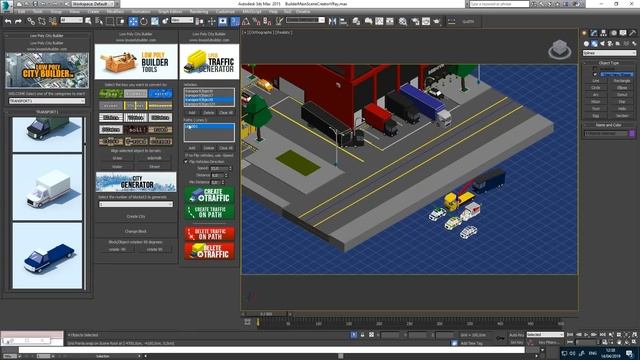Click the Undo arrow in main toolbar
640x360 pixels.
tap(8, 21)
